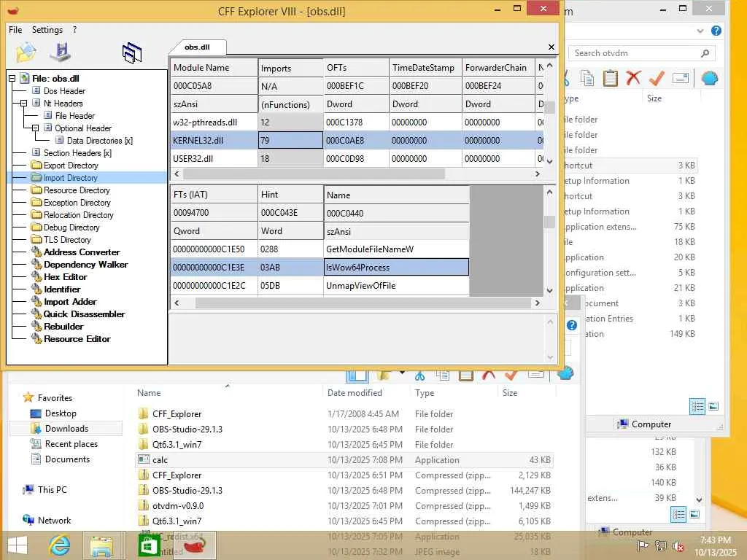This screenshot has height=560, width=747.
Task: Open the Windows Store taskbar icon
Action: [x=149, y=545]
